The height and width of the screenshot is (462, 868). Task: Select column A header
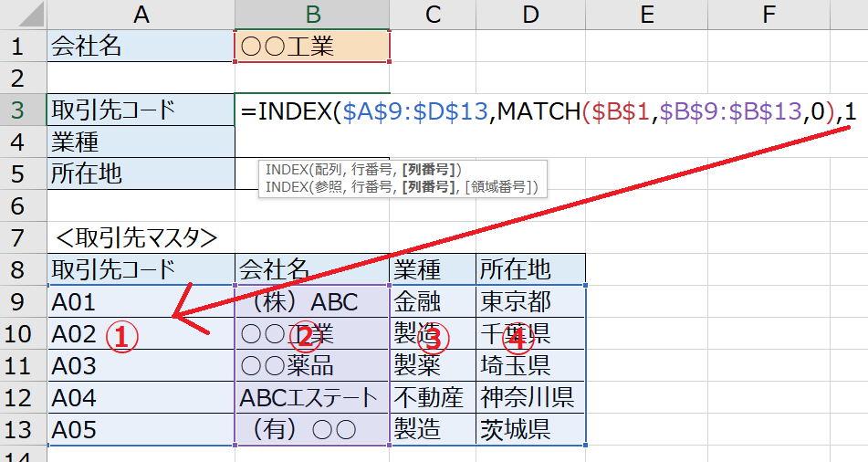coord(141,15)
